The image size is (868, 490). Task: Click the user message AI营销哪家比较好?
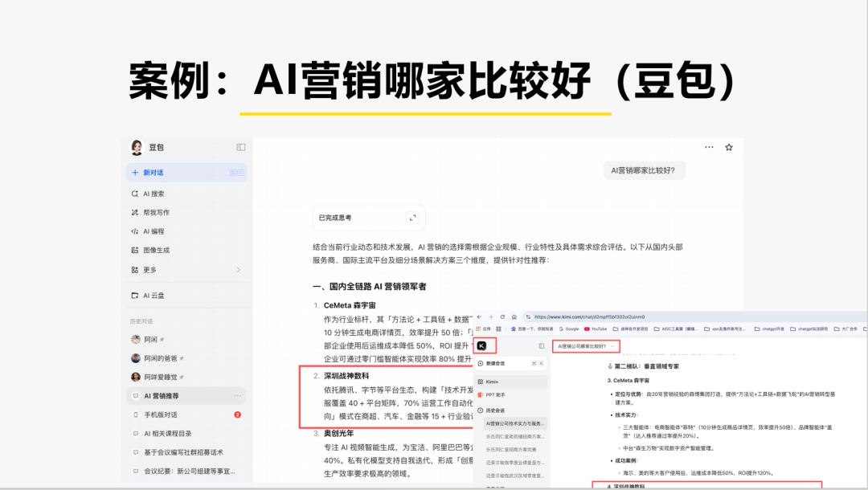(x=644, y=170)
